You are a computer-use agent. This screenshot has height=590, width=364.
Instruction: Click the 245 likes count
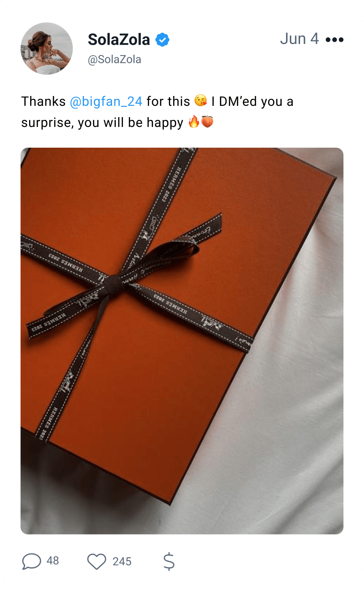tap(122, 562)
